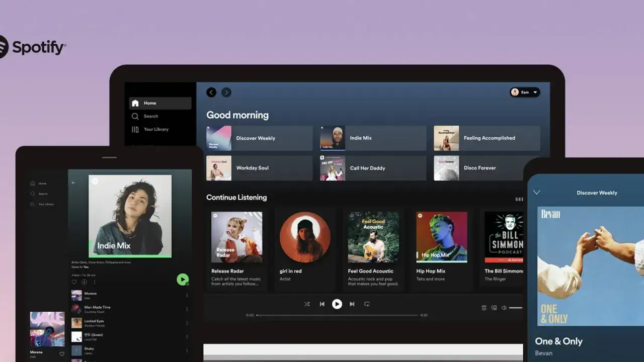Open the Disco Forever shortcut card

(x=487, y=168)
